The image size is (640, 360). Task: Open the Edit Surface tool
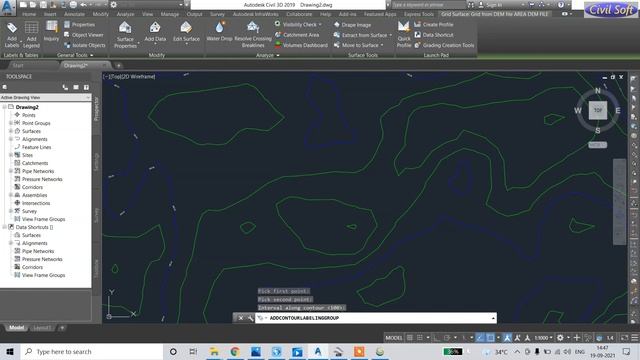pyautogui.click(x=186, y=33)
